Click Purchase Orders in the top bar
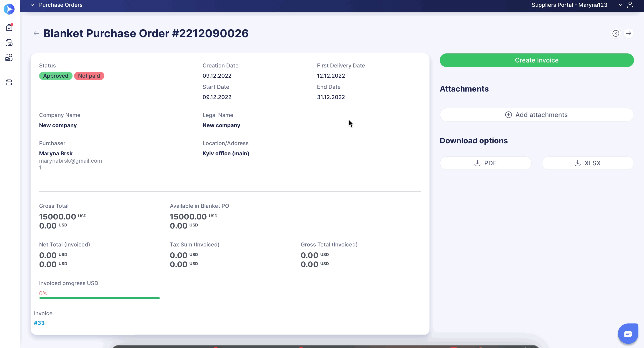The height and width of the screenshot is (348, 644). pyautogui.click(x=61, y=5)
